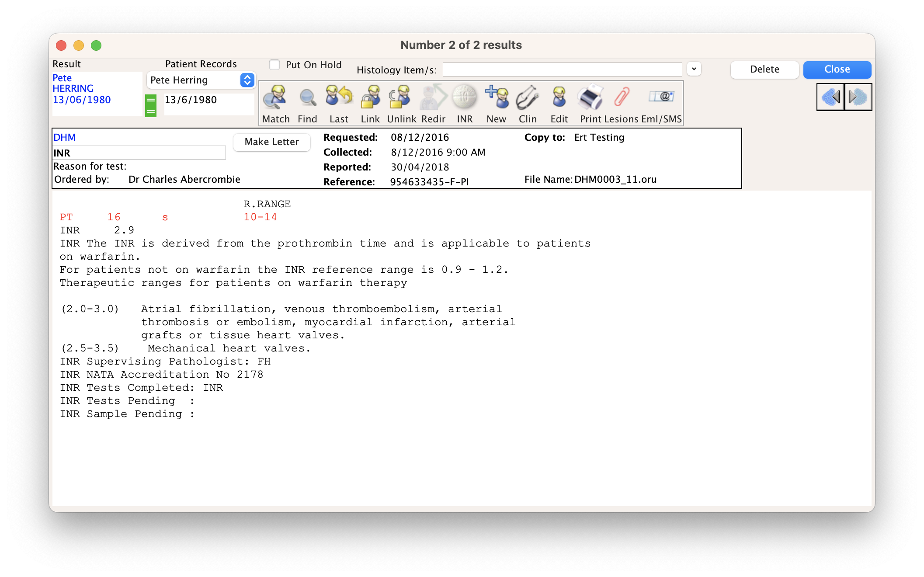Expand the Histology Item/s chevron menu
Screen dimensions: 924x577
(x=694, y=69)
